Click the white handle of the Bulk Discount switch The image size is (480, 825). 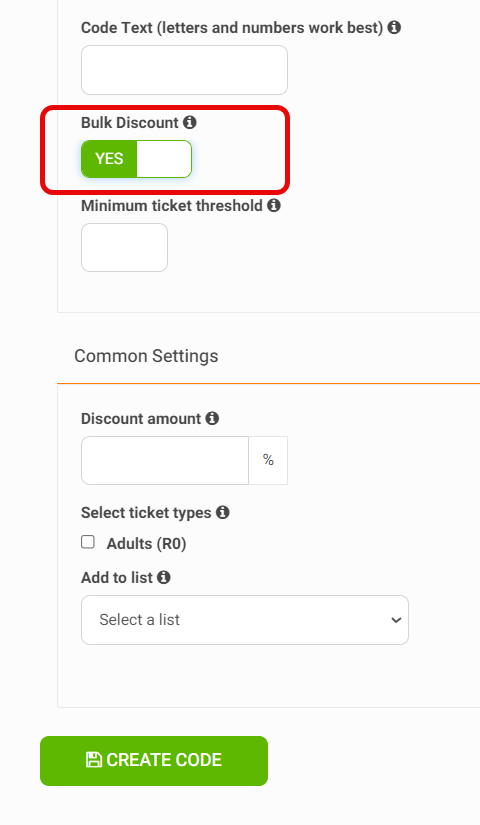164,159
